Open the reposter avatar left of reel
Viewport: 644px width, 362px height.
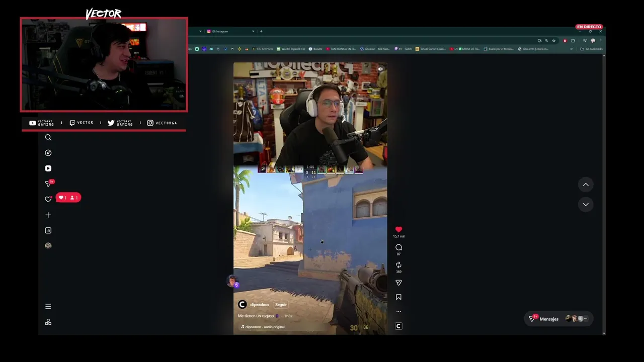point(232,281)
